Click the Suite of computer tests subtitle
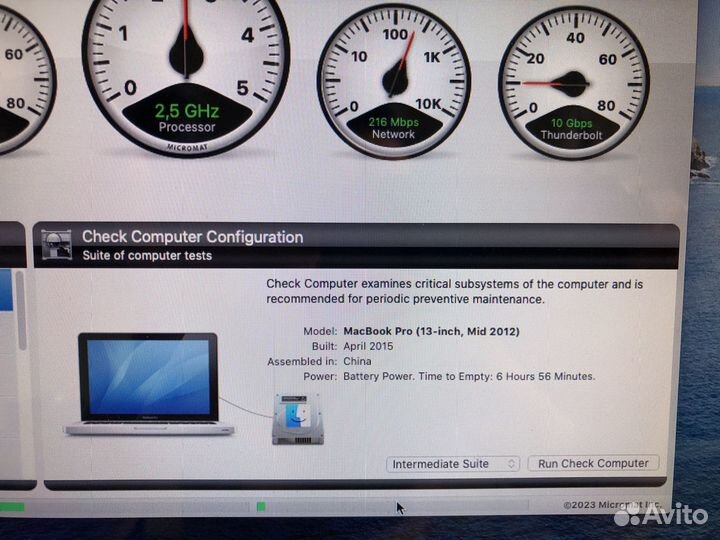Viewport: 720px width, 540px height. [x=147, y=256]
